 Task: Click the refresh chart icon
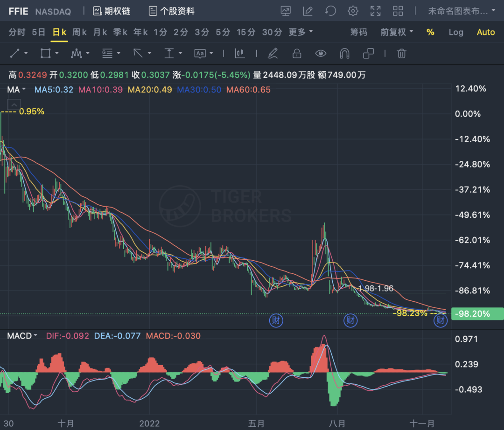click(330, 11)
